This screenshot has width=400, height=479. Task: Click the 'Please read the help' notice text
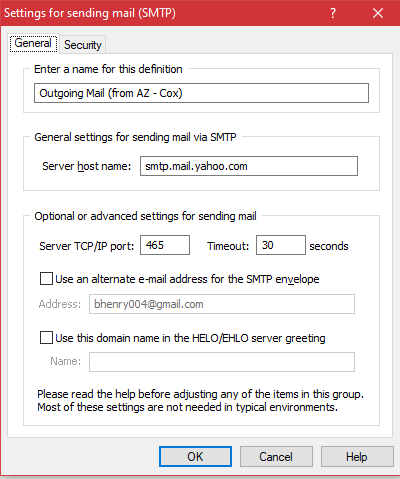(x=200, y=401)
